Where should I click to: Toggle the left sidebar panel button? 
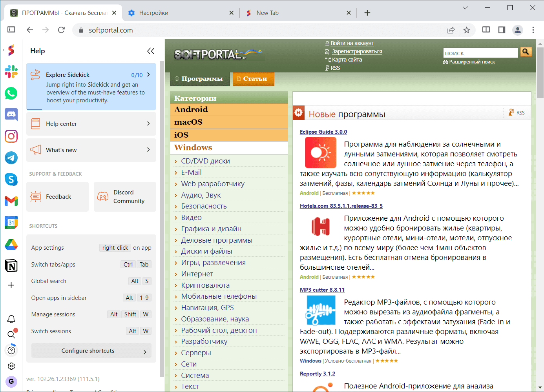click(11, 30)
